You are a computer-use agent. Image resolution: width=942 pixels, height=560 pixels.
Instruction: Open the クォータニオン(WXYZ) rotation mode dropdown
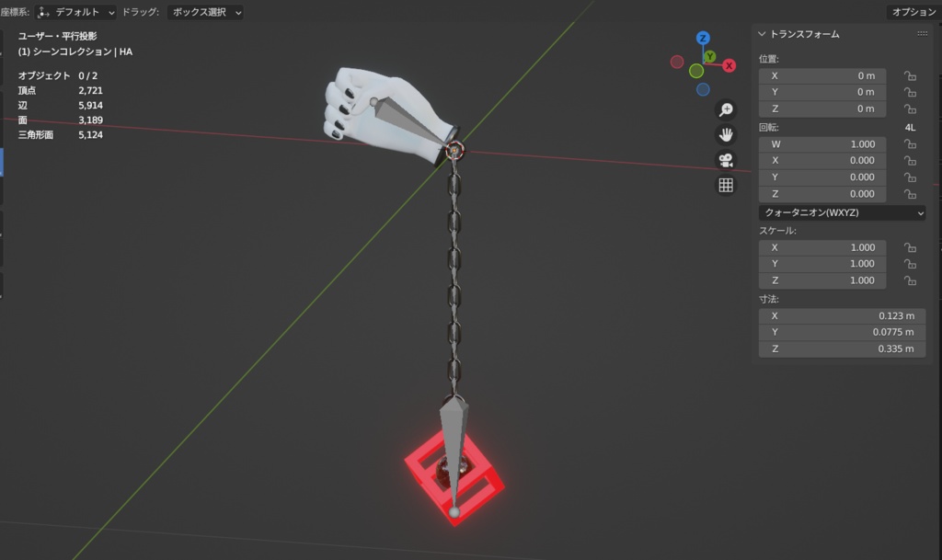pyautogui.click(x=842, y=212)
